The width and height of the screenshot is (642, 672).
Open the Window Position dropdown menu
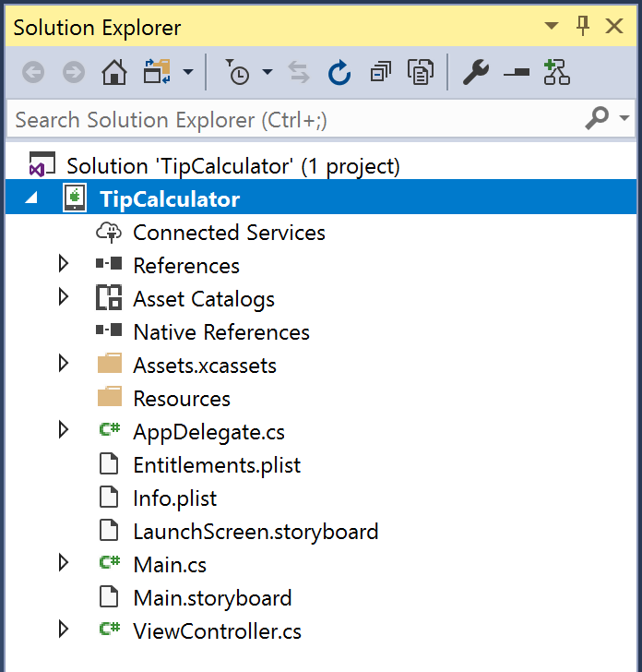point(552,26)
